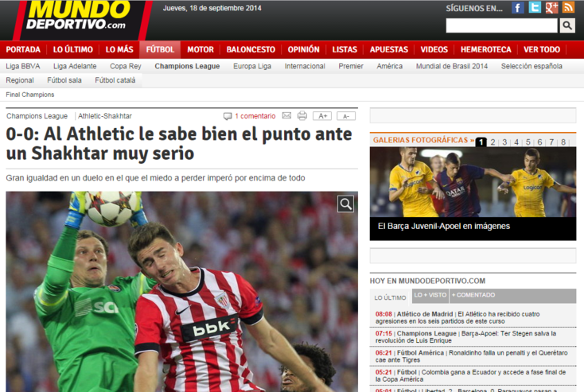Select gallery page 2
Image resolution: width=584 pixels, height=392 pixels.
493,142
